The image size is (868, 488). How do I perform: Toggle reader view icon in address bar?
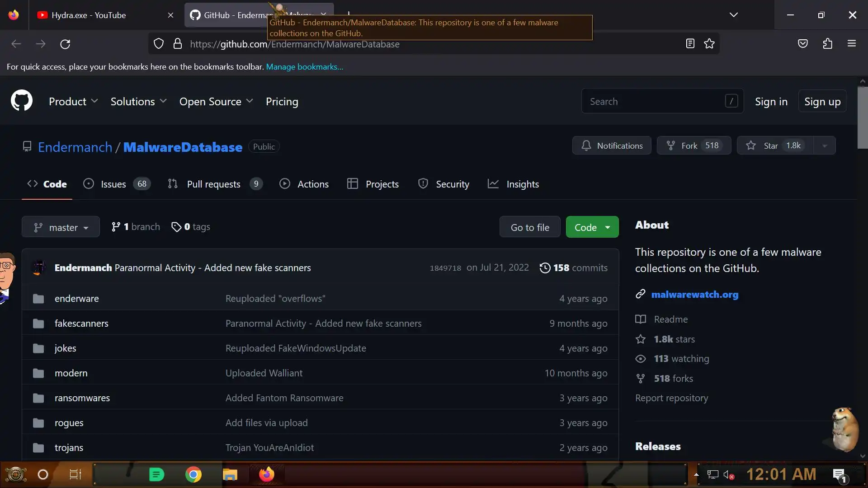pos(690,44)
